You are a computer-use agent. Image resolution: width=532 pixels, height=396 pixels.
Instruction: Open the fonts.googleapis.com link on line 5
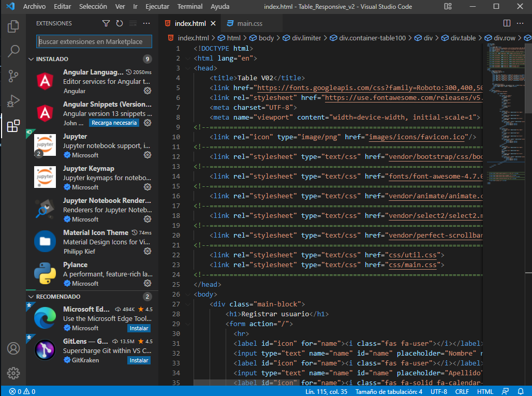click(370, 88)
